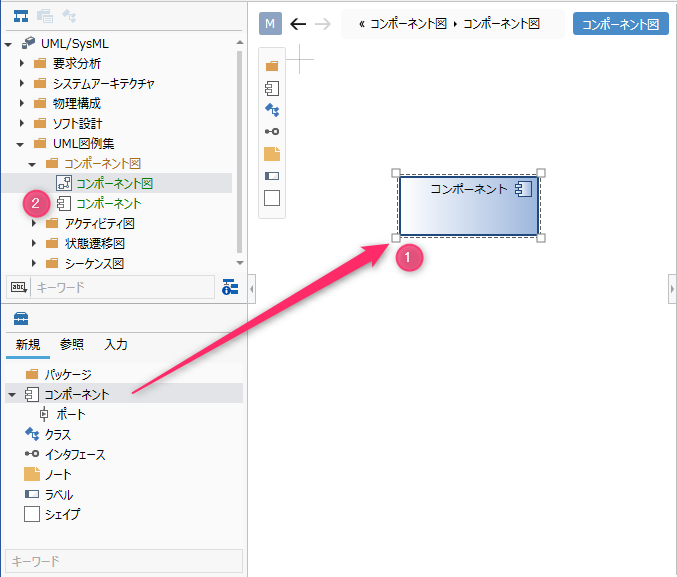Select the package tool in diagram palette

(x=272, y=66)
